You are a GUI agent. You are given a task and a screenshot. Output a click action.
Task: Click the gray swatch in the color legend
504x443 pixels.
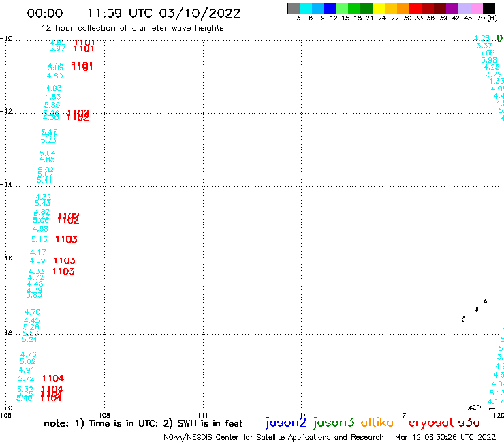coord(294,8)
